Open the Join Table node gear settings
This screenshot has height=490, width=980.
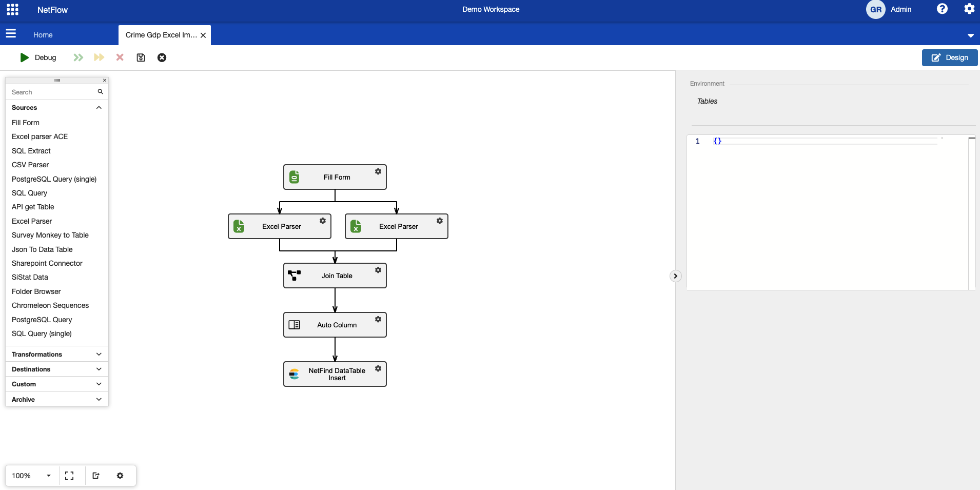(378, 270)
